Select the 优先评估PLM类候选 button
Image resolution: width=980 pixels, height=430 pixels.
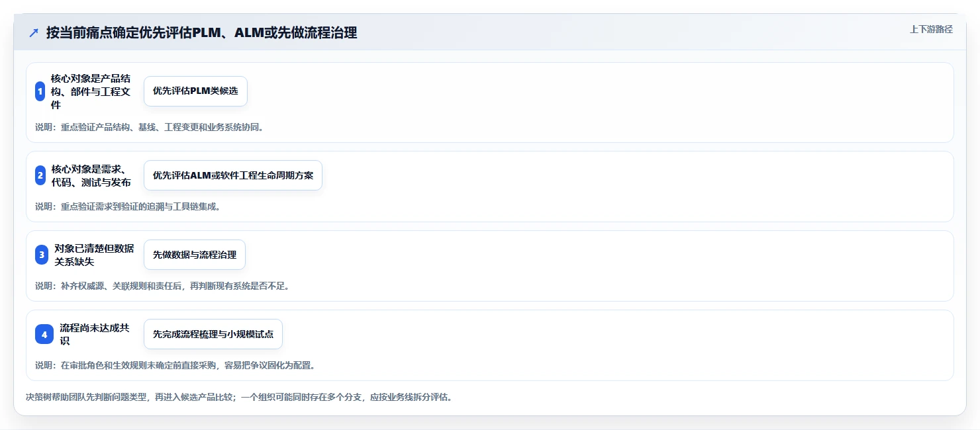(x=195, y=91)
